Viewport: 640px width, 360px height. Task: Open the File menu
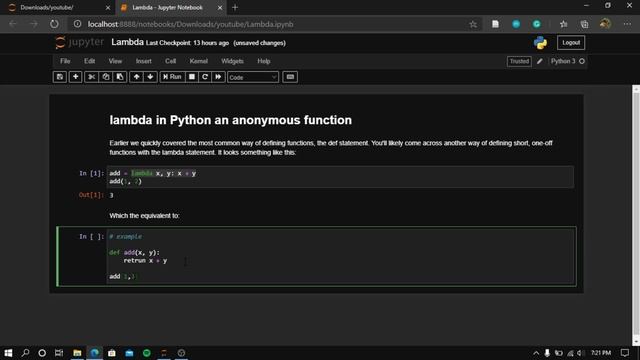click(65, 61)
